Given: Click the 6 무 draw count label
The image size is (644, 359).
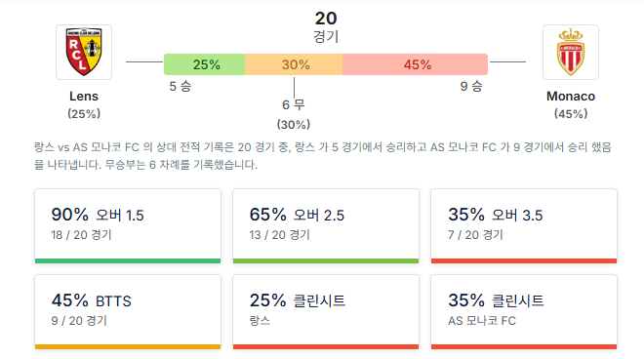Looking at the screenshot, I should tap(294, 104).
